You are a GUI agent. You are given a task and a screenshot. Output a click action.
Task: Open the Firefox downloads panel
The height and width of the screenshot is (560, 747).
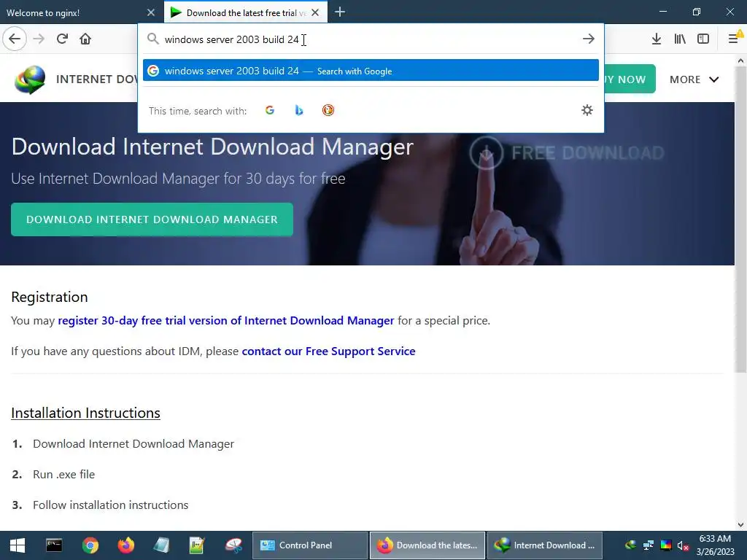click(x=657, y=39)
